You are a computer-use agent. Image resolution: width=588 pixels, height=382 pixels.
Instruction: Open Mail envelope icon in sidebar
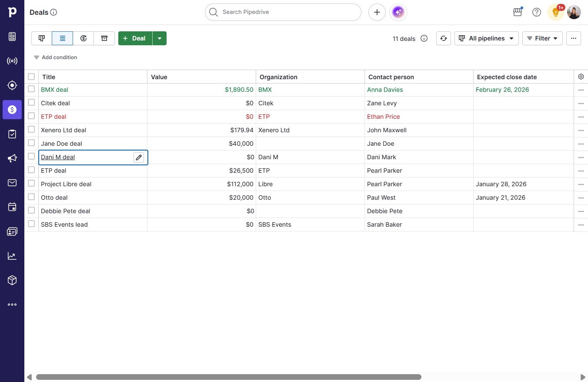(x=12, y=183)
